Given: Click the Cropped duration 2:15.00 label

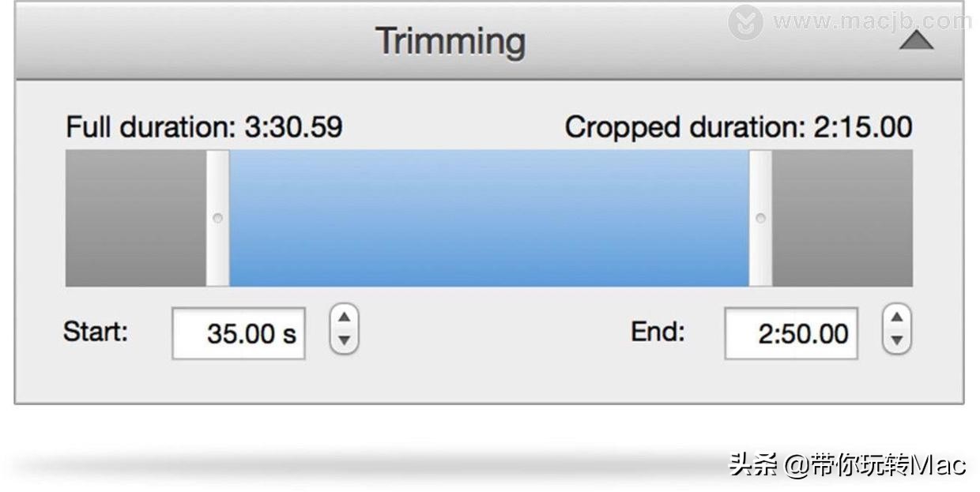Looking at the screenshot, I should pos(738,127).
